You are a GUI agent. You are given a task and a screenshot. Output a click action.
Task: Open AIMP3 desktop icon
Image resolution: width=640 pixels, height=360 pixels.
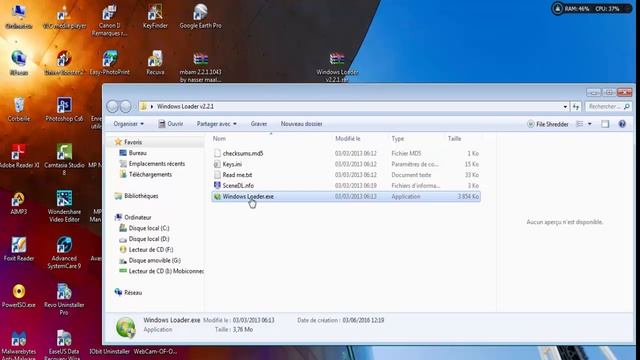pyautogui.click(x=19, y=203)
